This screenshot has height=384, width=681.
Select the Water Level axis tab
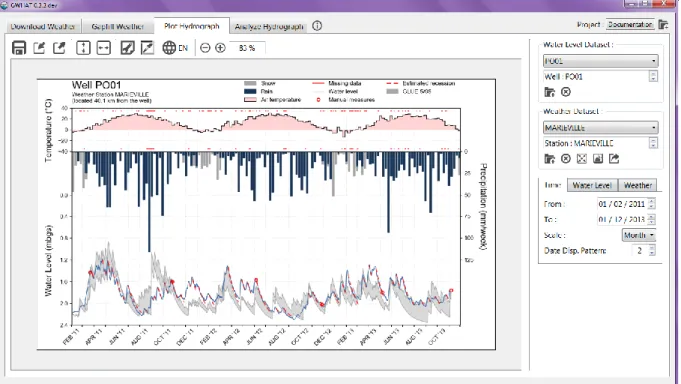[x=592, y=185]
